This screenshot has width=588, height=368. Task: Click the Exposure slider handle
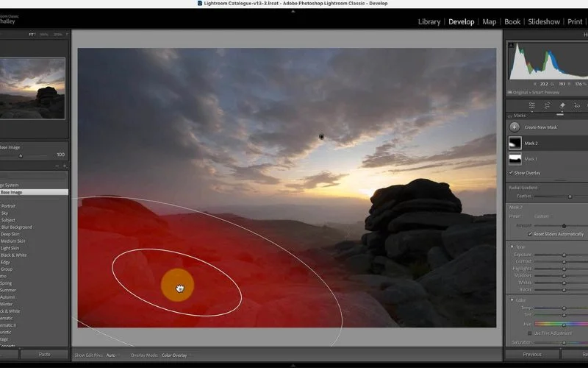(x=564, y=255)
